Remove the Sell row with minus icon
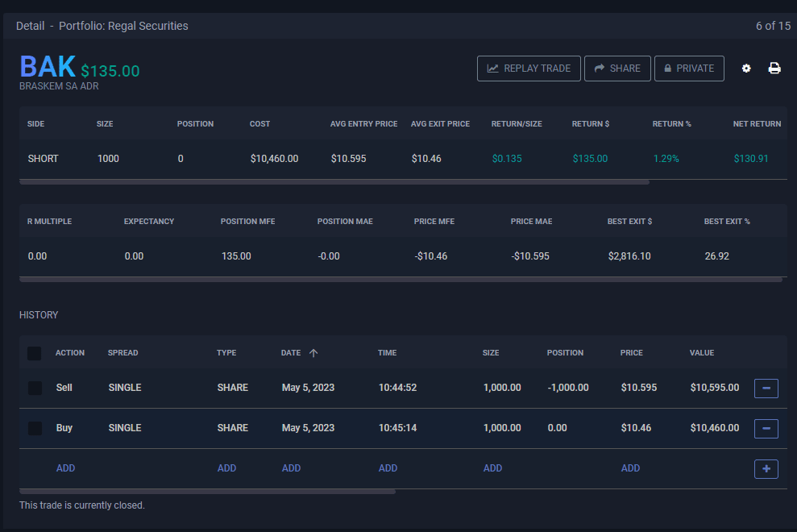The image size is (797, 532). pyautogui.click(x=766, y=389)
